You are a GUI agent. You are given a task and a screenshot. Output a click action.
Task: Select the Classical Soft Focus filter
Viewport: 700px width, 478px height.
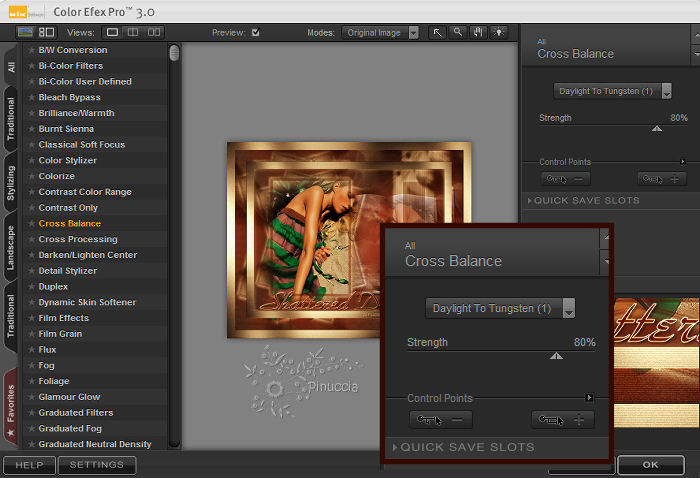point(82,145)
